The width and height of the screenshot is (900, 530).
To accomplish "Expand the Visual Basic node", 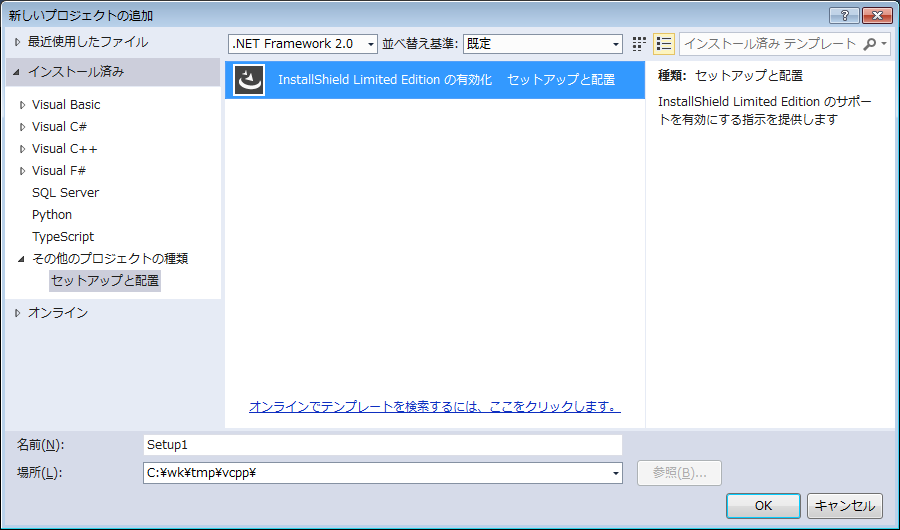I will [22, 105].
